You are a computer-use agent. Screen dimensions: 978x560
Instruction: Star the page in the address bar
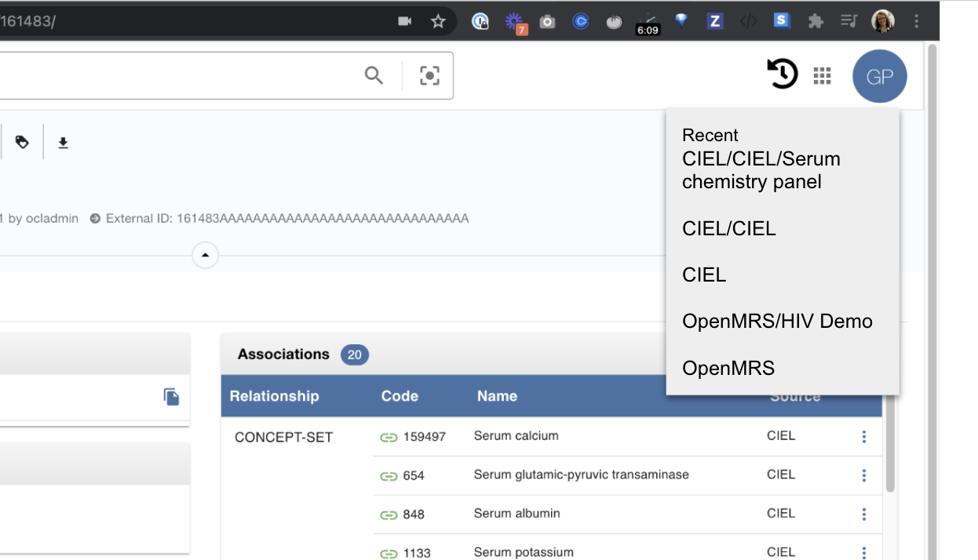click(439, 21)
